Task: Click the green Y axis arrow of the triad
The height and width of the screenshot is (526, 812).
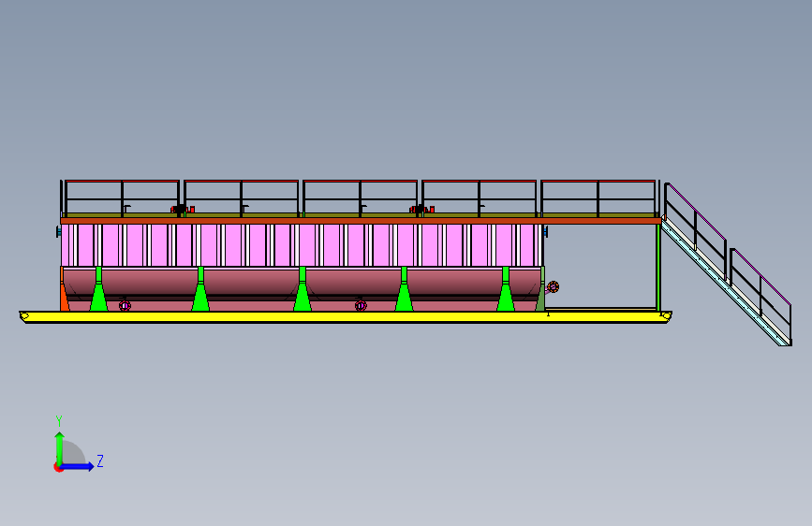Action: [x=59, y=447]
